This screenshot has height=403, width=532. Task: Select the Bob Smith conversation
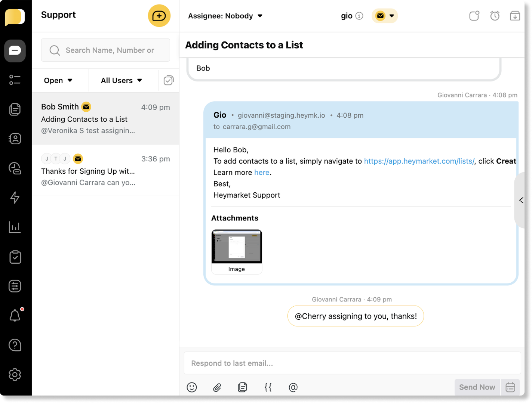[105, 118]
